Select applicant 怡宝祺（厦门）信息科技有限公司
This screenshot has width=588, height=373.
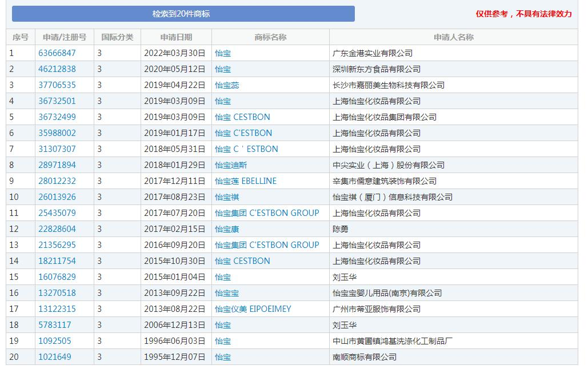click(393, 197)
